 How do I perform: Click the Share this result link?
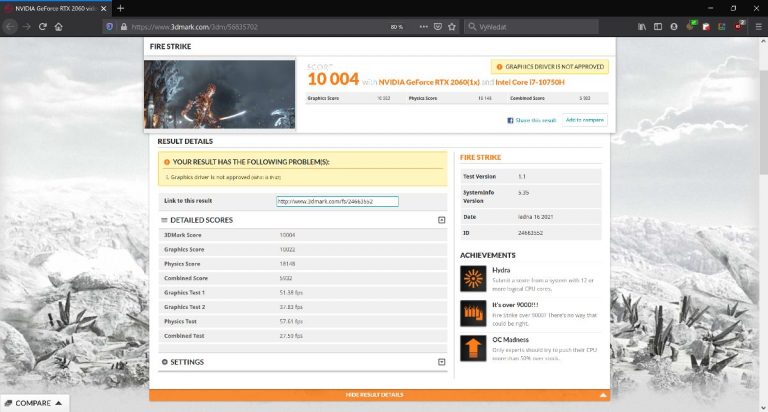click(532, 120)
